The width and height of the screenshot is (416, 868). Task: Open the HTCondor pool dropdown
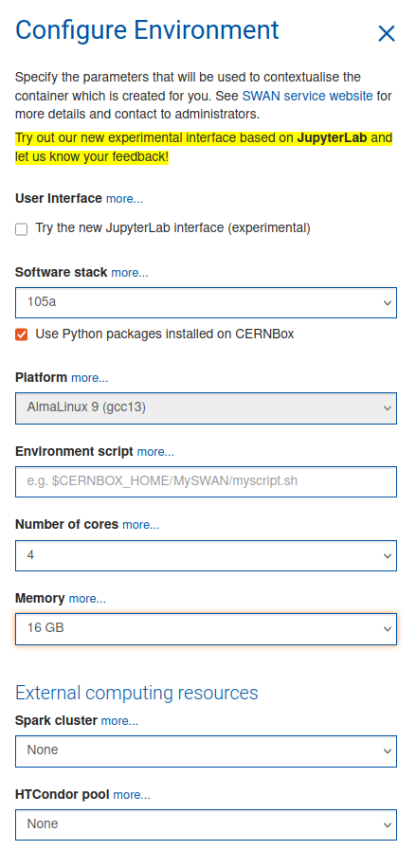click(x=206, y=824)
